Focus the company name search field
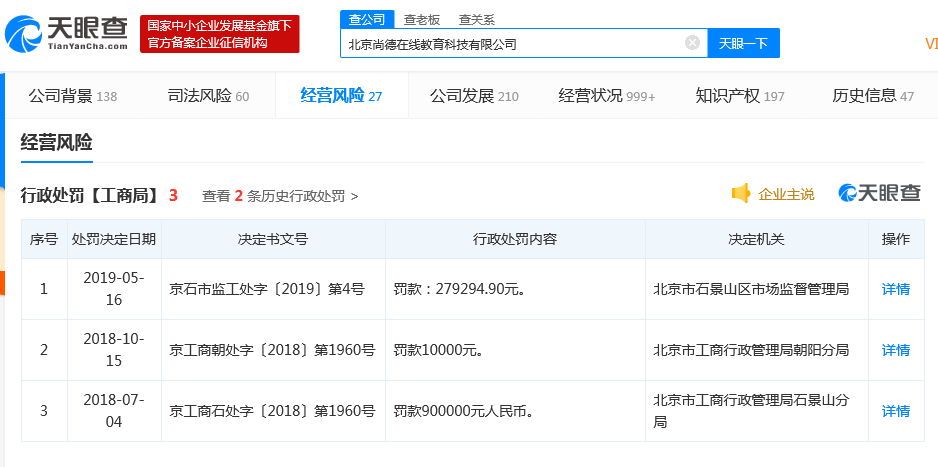The image size is (938, 467). click(514, 44)
